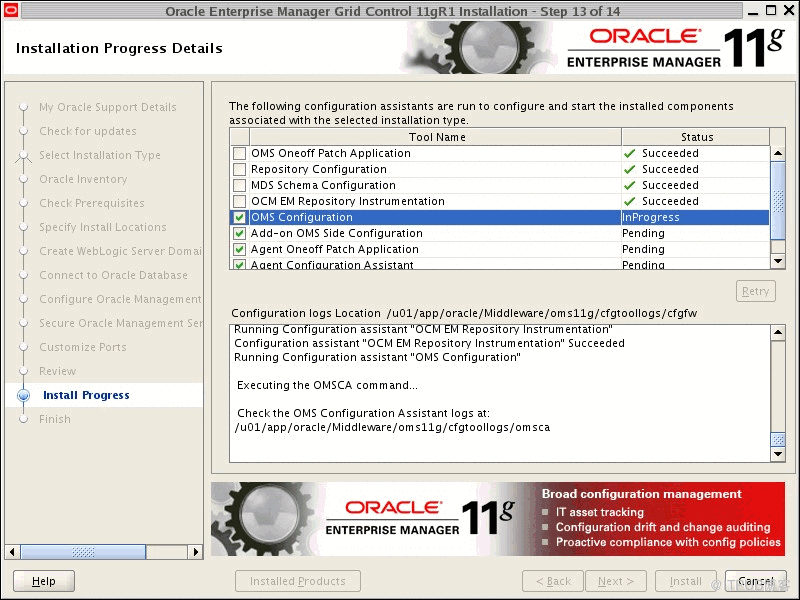Viewport: 800px width, 600px height.
Task: Uncheck the Agent Oneoff Patch Application checkbox
Action: (239, 249)
